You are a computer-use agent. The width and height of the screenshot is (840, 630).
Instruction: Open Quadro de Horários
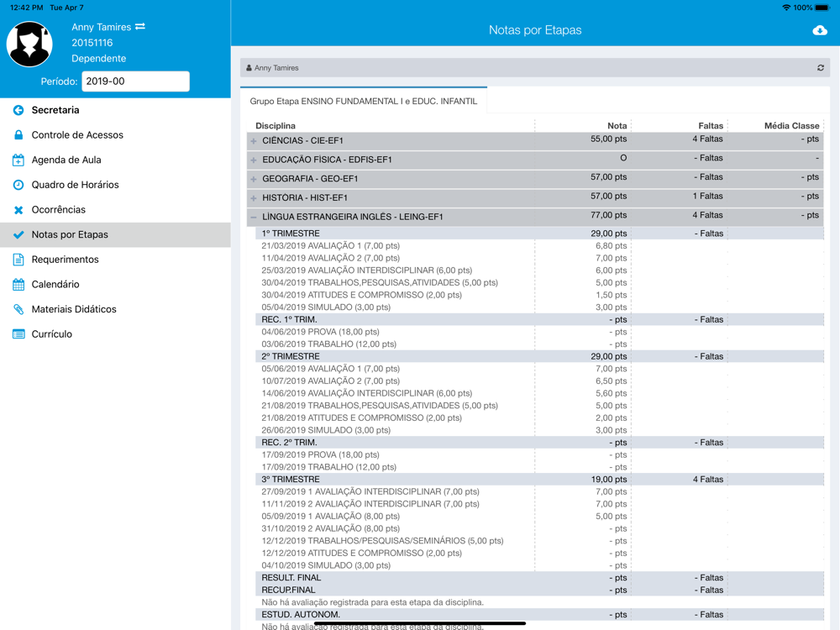click(115, 184)
